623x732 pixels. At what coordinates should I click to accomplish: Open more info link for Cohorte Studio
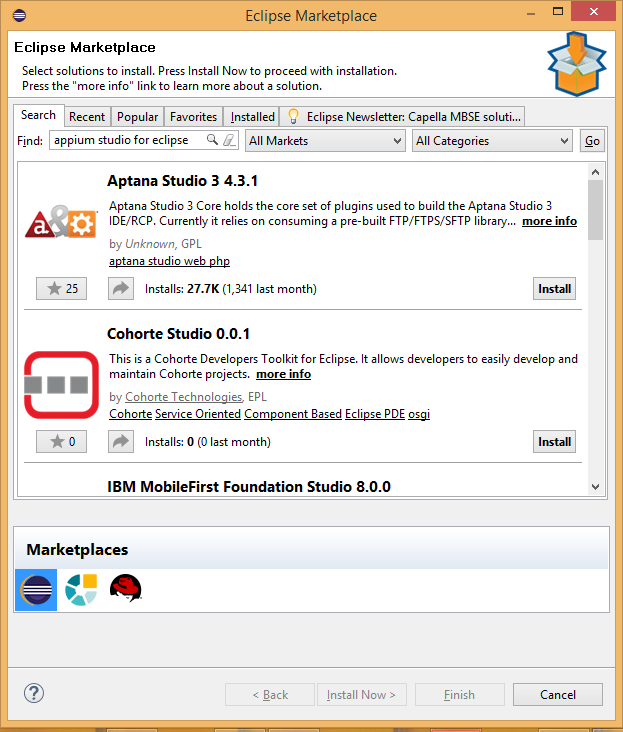[283, 374]
